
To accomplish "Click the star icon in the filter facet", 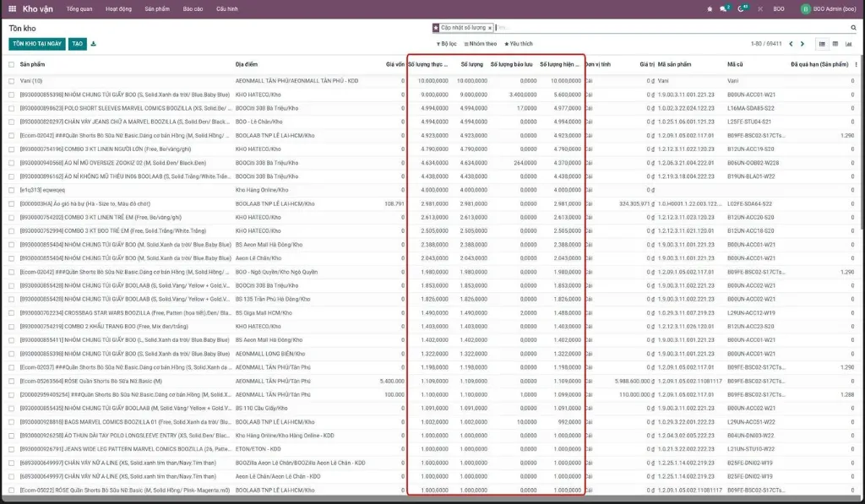I will point(436,28).
